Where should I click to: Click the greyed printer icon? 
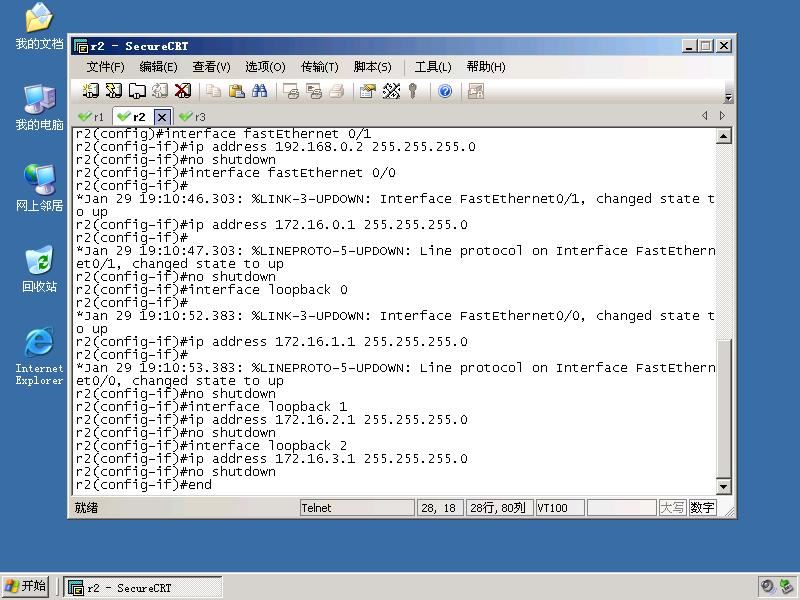tap(337, 91)
